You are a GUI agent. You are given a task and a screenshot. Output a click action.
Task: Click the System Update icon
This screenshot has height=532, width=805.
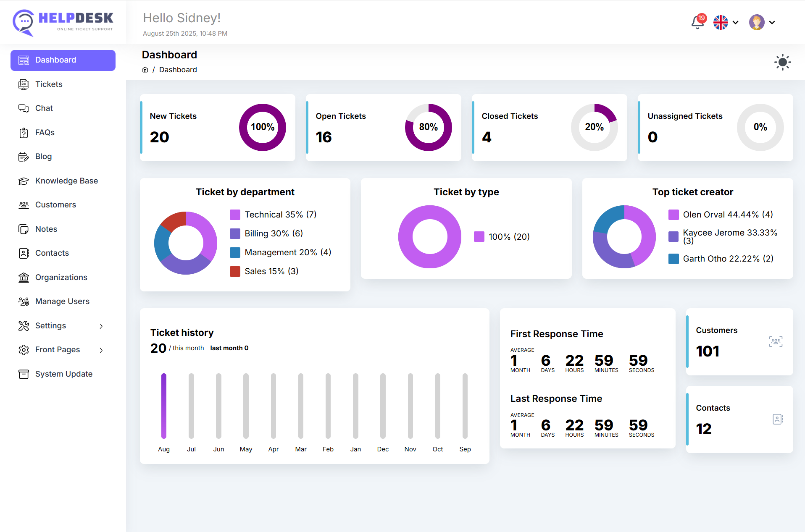click(x=24, y=374)
